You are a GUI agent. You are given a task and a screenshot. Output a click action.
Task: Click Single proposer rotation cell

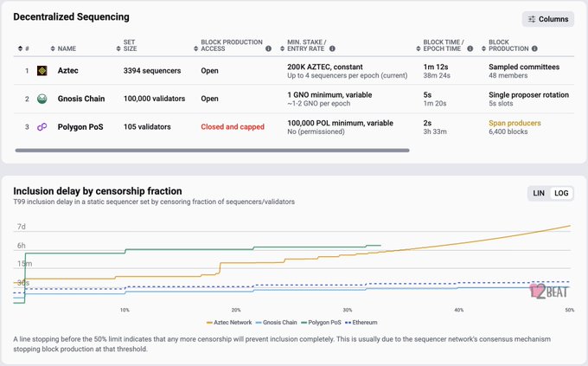pos(528,95)
